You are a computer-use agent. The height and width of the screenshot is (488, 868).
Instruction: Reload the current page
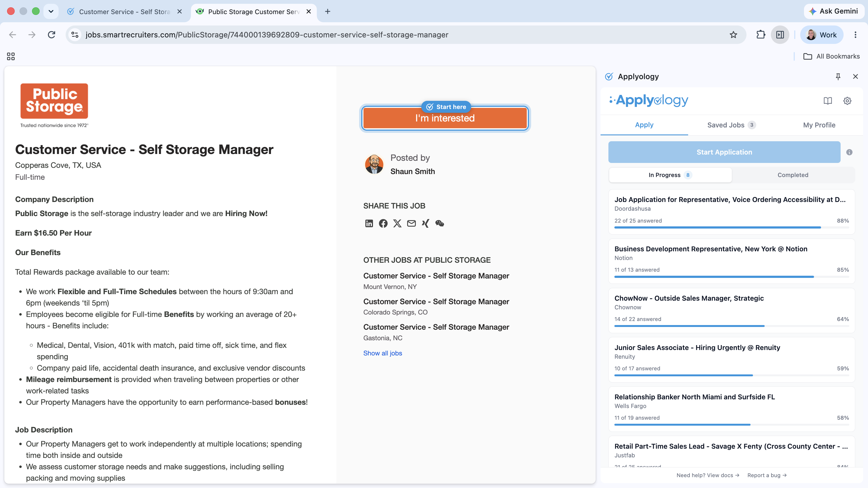tap(52, 35)
